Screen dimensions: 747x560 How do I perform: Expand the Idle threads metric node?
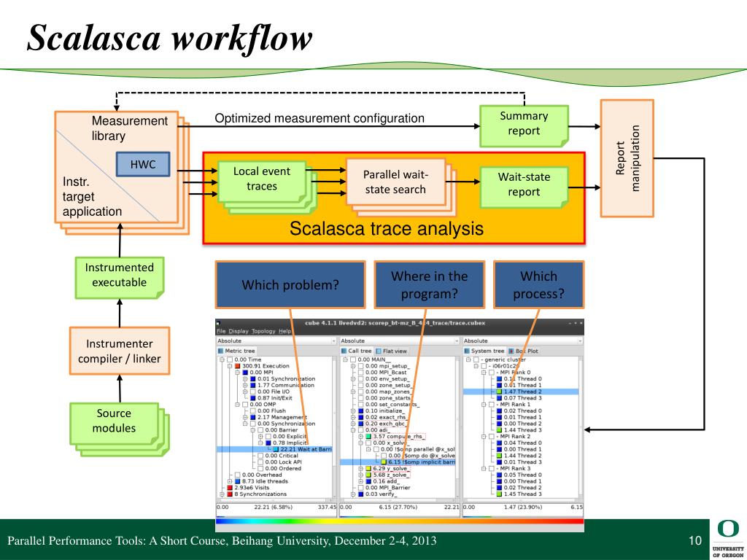230,481
